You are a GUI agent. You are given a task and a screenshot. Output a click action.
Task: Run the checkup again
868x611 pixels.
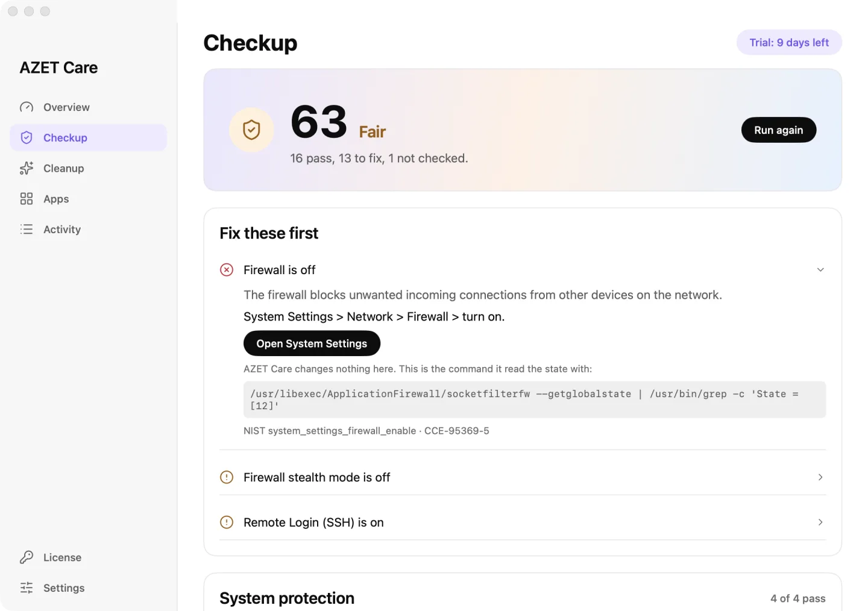tap(779, 130)
